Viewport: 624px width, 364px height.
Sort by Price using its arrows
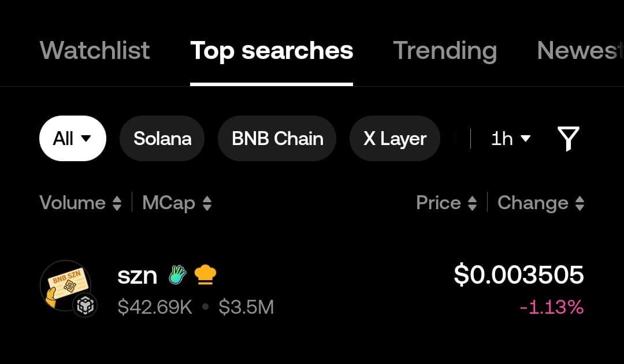click(472, 203)
